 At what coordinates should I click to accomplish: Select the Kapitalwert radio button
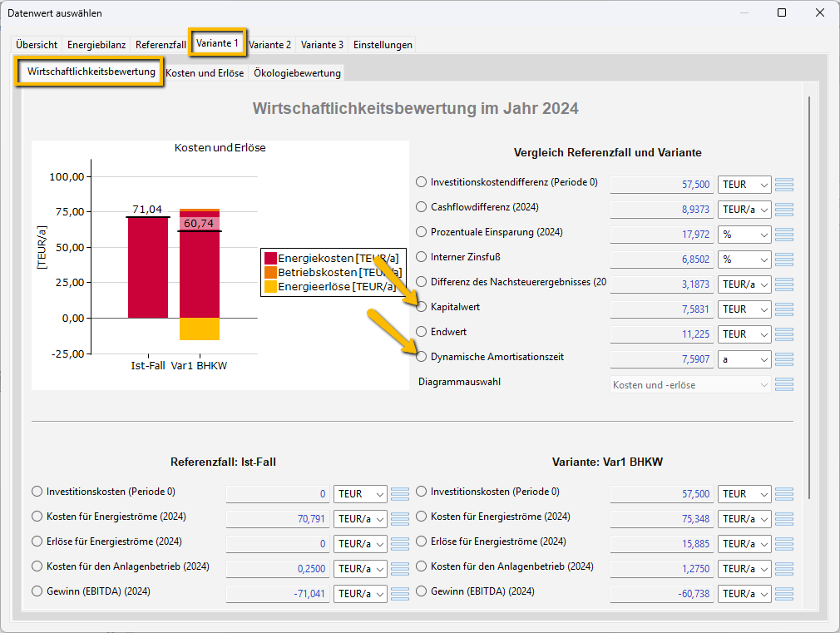tap(422, 307)
